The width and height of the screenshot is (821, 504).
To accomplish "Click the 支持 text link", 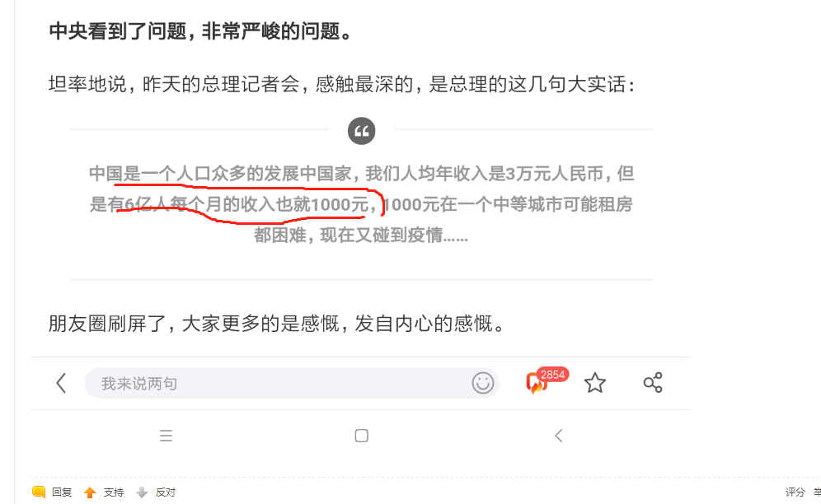I will tap(114, 492).
